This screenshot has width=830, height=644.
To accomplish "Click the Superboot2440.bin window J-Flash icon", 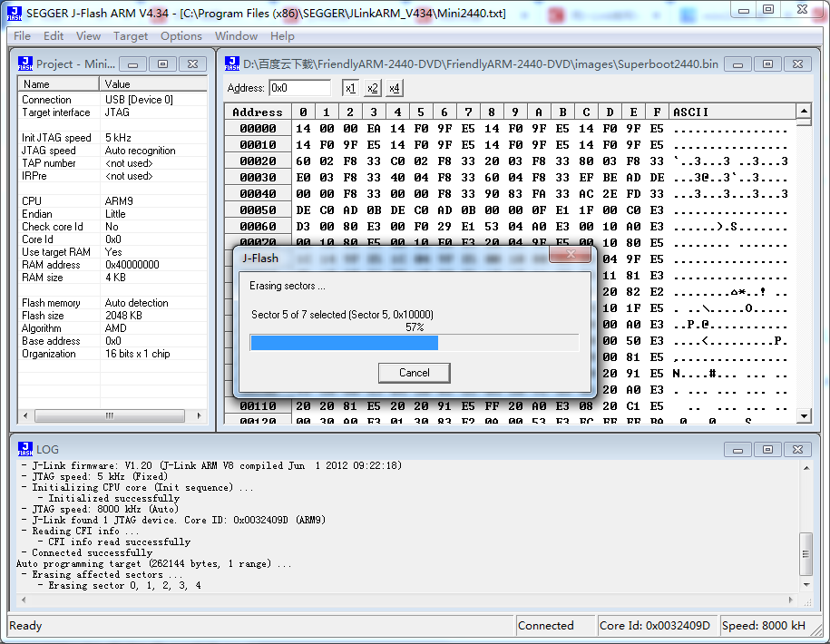I will [232, 63].
